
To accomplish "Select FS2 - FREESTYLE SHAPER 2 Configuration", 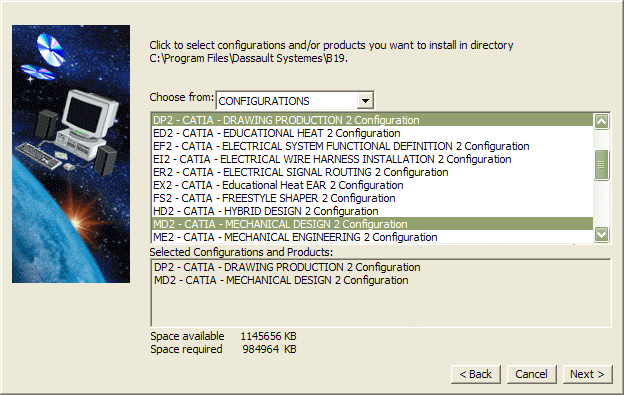I will 372,198.
